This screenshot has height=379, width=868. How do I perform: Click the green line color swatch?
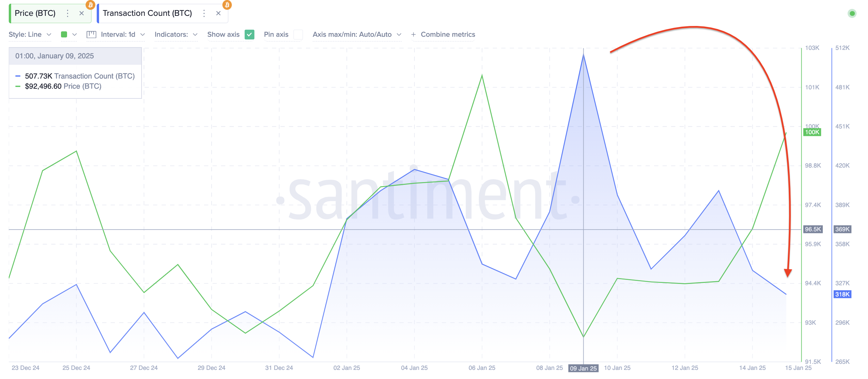coord(64,34)
